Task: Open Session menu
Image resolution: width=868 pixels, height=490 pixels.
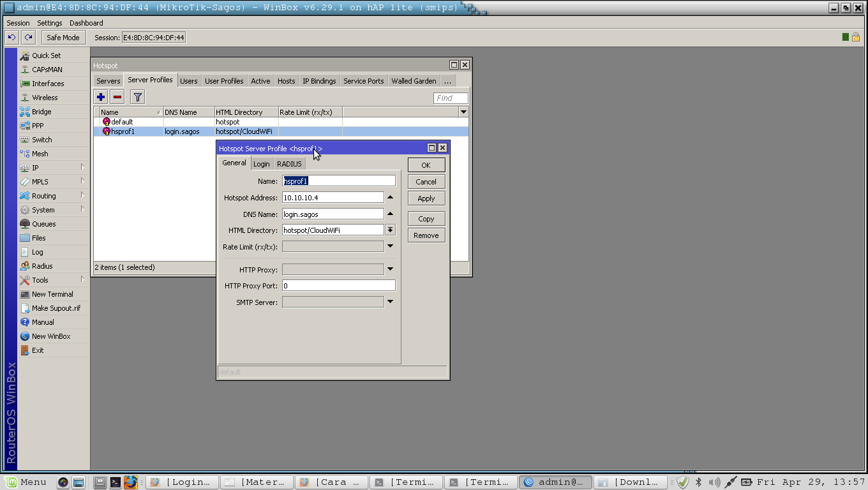Action: 18,23
